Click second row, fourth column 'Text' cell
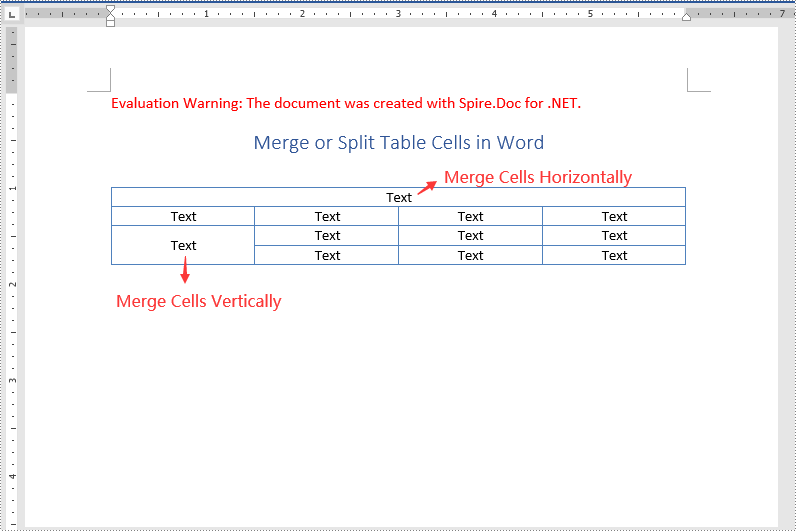The image size is (796, 531). click(614, 216)
